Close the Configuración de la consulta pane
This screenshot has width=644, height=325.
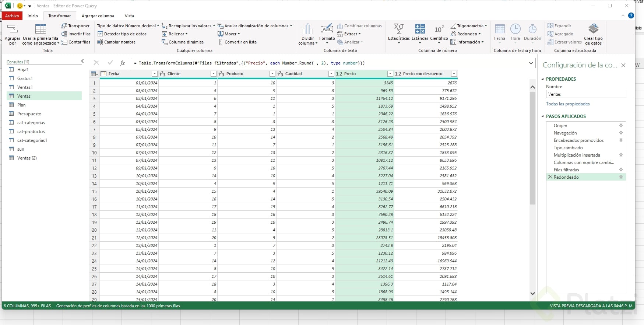pyautogui.click(x=623, y=65)
